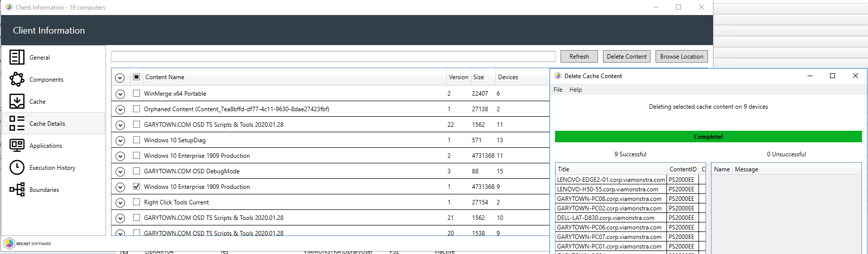The width and height of the screenshot is (868, 254).
Task: Select GARYTOWN-PC01.corp.viamonstra.com row
Action: 630,246
